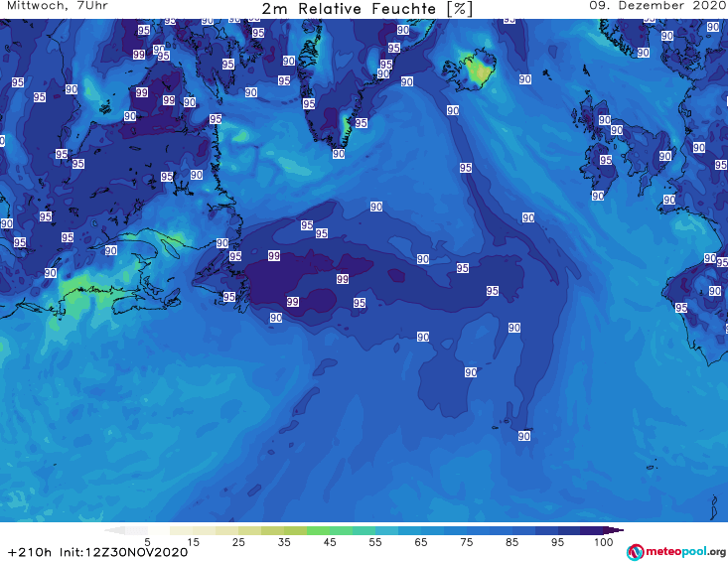
Task: Click the "5" label on the color scale
Action: tap(147, 542)
